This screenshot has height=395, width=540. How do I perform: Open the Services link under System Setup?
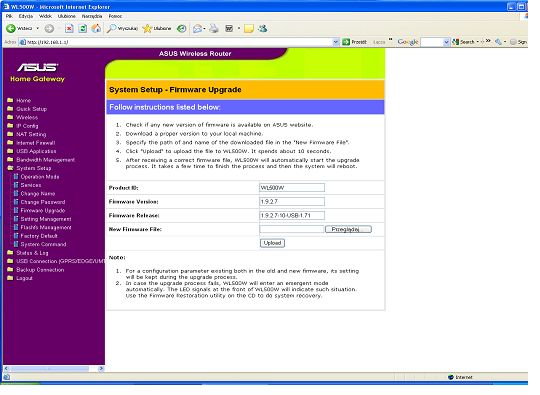click(31, 185)
